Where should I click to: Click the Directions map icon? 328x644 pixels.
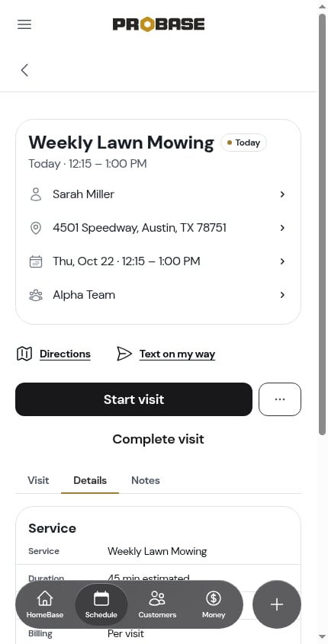click(x=24, y=354)
